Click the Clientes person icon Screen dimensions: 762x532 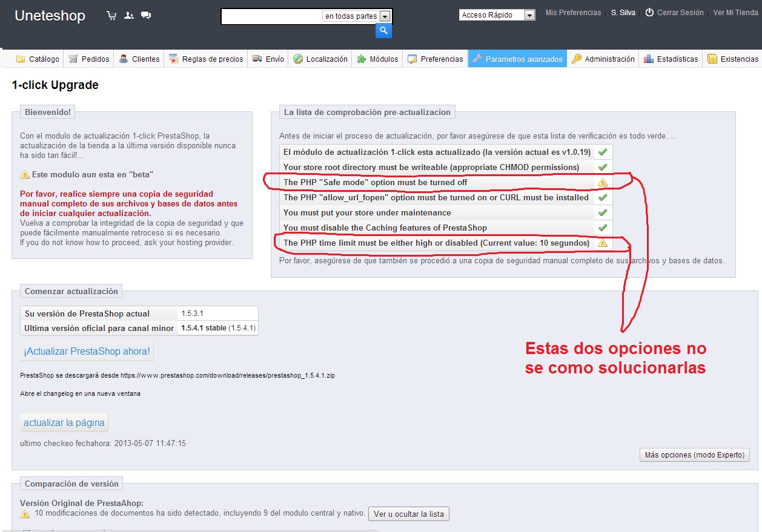[124, 59]
